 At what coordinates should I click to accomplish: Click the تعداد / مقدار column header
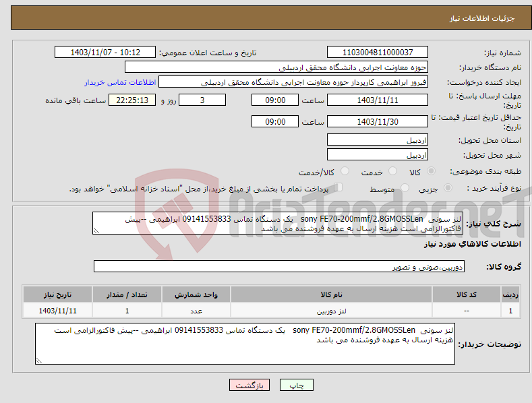coord(127,294)
